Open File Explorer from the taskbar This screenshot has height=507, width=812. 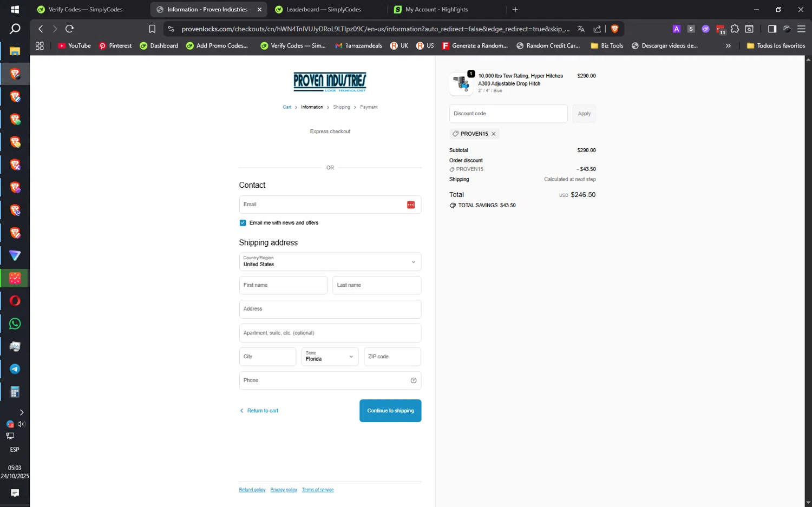[15, 51]
